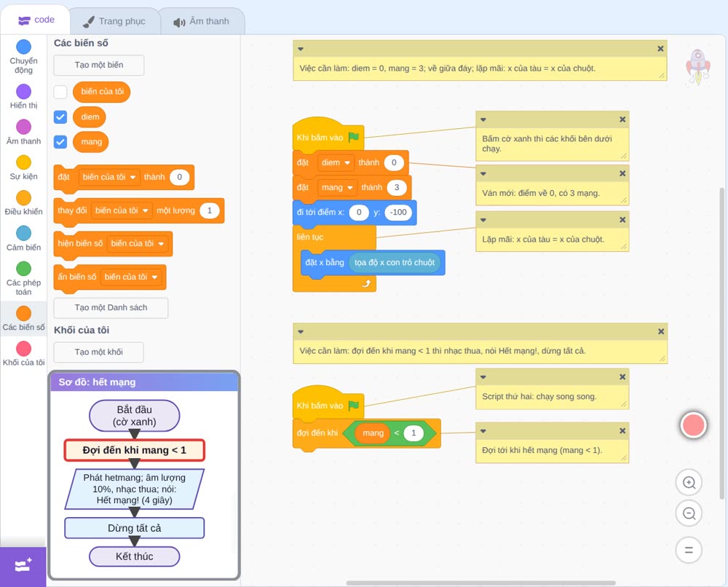Image resolution: width=728 pixels, height=587 pixels.
Task: Close the 'Script thứ hai' comment note
Action: coord(622,377)
